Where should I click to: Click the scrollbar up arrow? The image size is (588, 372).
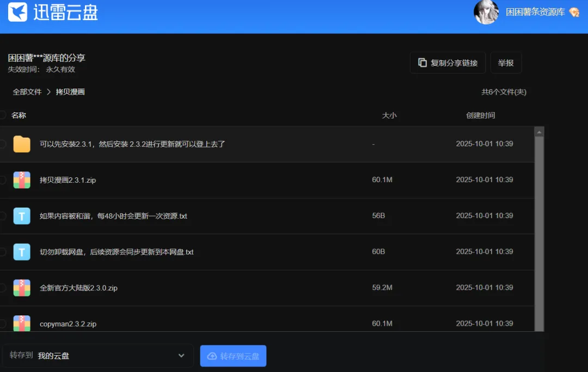(x=539, y=132)
